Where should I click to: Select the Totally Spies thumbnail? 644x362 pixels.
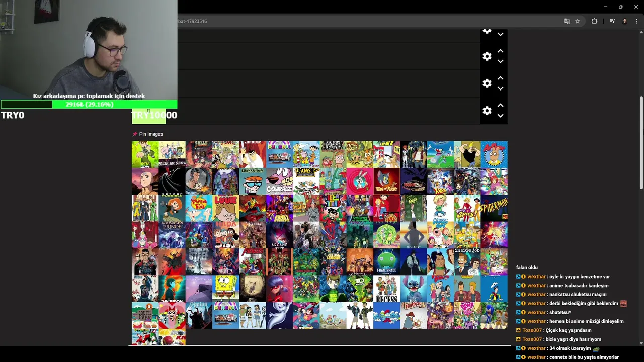coord(467,208)
